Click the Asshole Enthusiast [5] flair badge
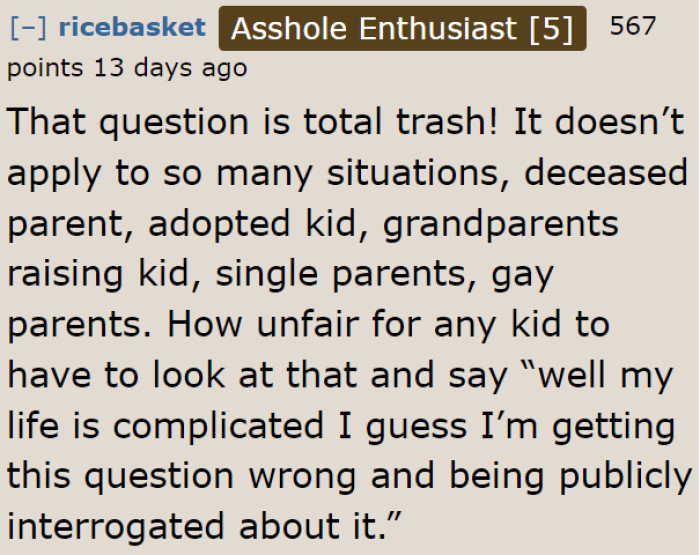Image resolution: width=700 pixels, height=555 pixels. click(402, 29)
